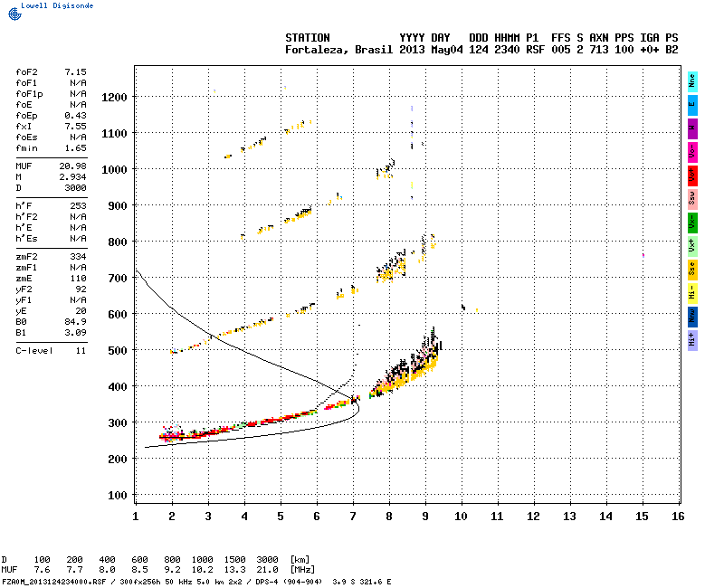Click the purple W direction swatch
The height and width of the screenshot is (588, 724).
[x=692, y=128]
